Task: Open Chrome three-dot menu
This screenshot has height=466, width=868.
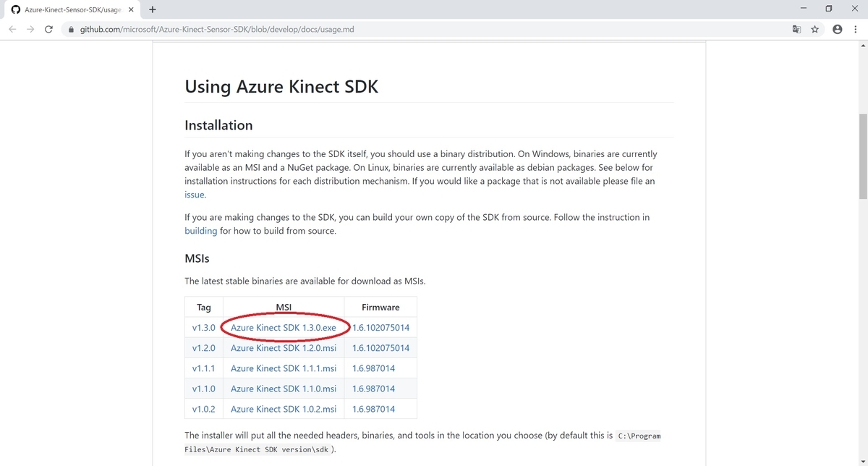Action: [x=856, y=30]
